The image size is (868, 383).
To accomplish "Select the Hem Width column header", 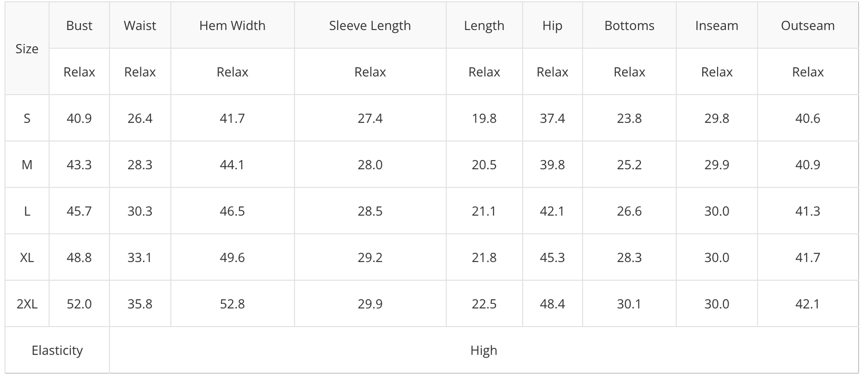I will pyautogui.click(x=232, y=26).
